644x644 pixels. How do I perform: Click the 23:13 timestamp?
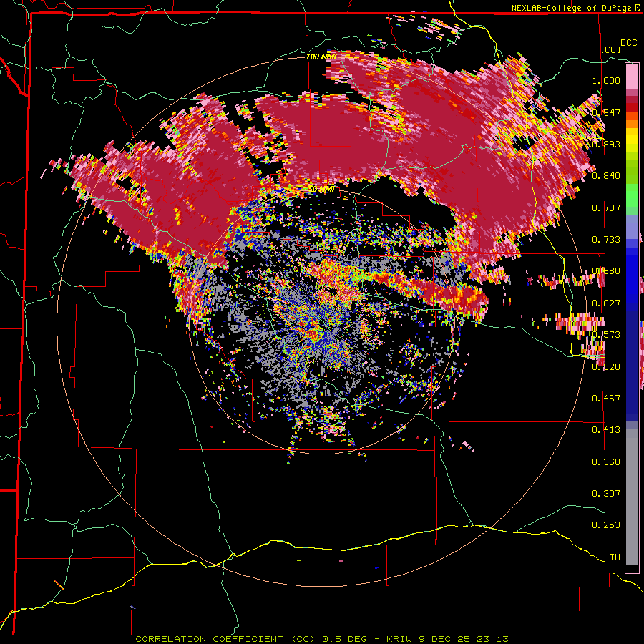click(x=493, y=639)
